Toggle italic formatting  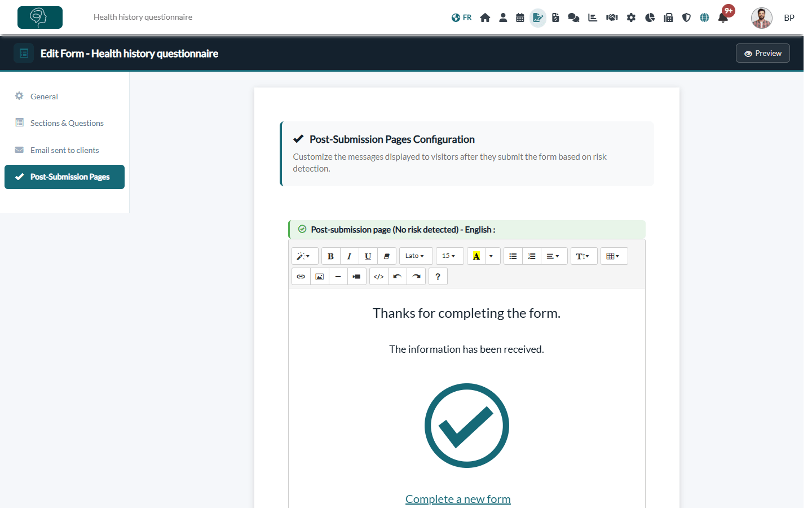tap(350, 256)
